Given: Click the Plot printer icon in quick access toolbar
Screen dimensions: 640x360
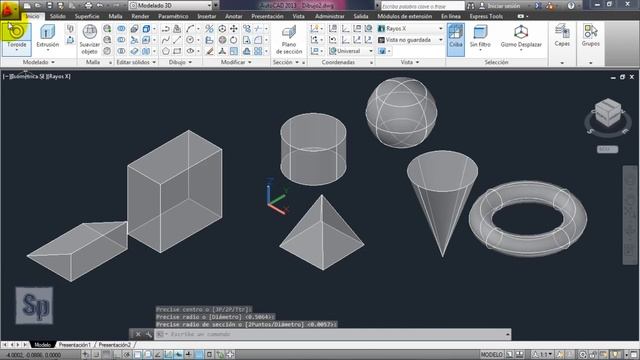Looking at the screenshot, I should click(88, 6).
